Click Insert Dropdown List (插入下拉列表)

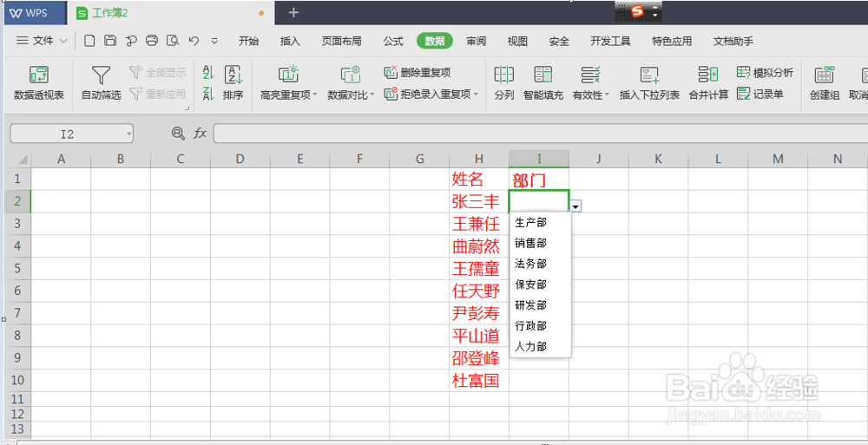649,83
